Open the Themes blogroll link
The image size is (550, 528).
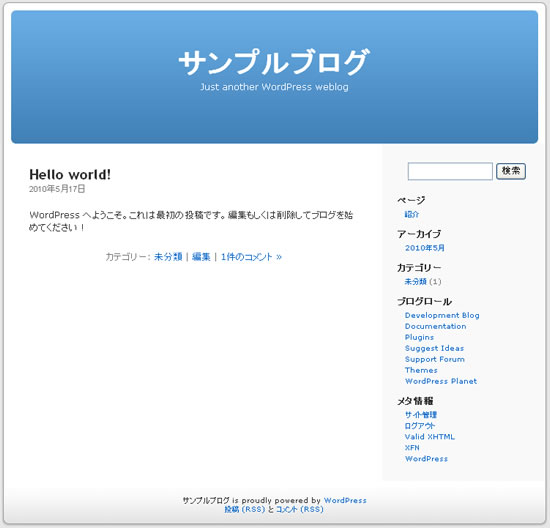421,370
